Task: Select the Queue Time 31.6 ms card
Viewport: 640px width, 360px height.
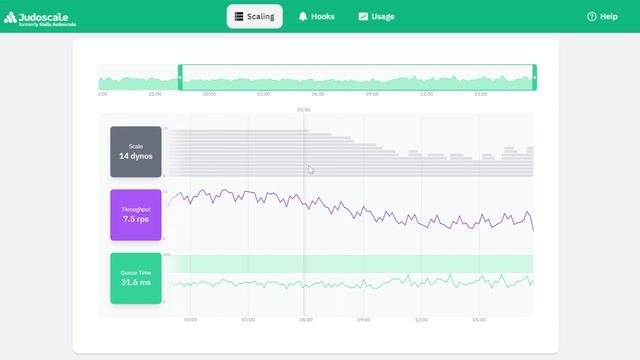Action: point(136,278)
